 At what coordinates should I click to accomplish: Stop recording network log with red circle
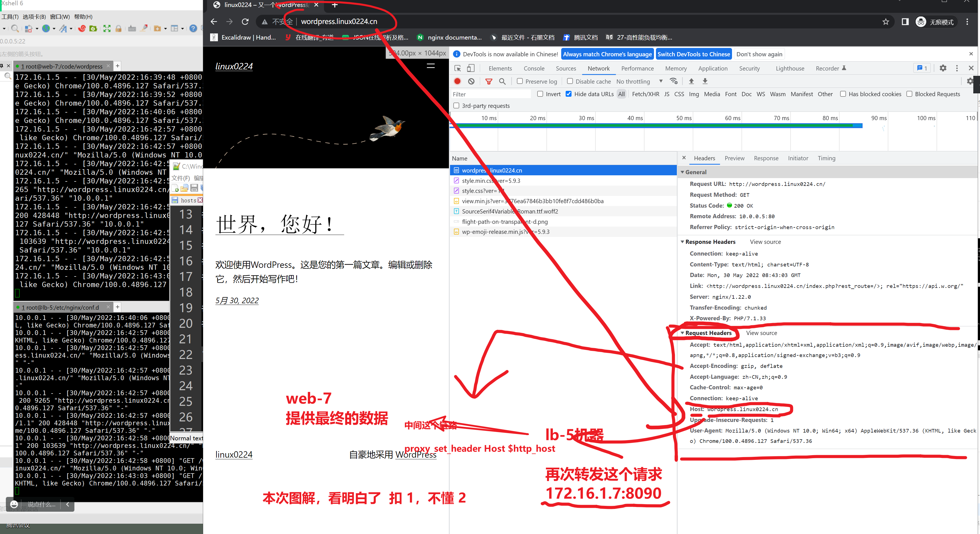pos(457,81)
